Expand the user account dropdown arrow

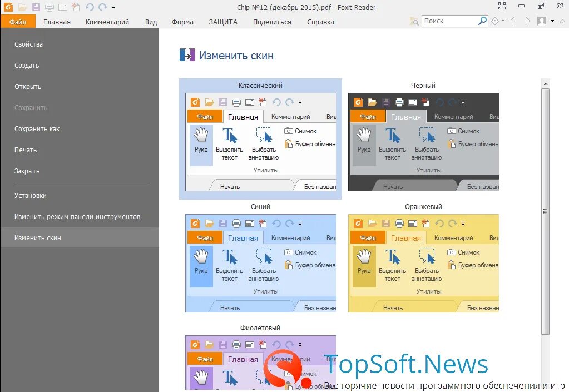click(552, 21)
